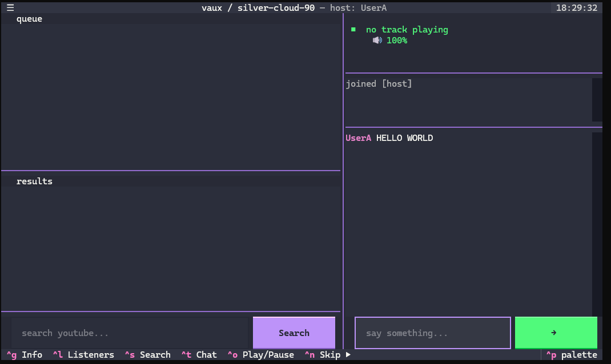The image size is (611, 364).
Task: Select the results panel header
Action: click(x=171, y=181)
